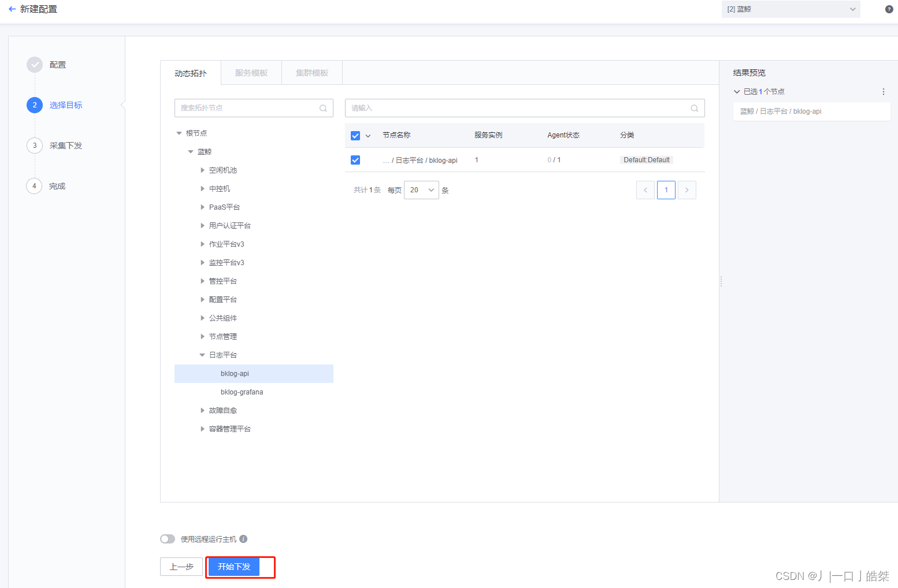The height and width of the screenshot is (588, 898).
Task: Open the selection mode arrow beside header checkbox
Action: [x=368, y=136]
